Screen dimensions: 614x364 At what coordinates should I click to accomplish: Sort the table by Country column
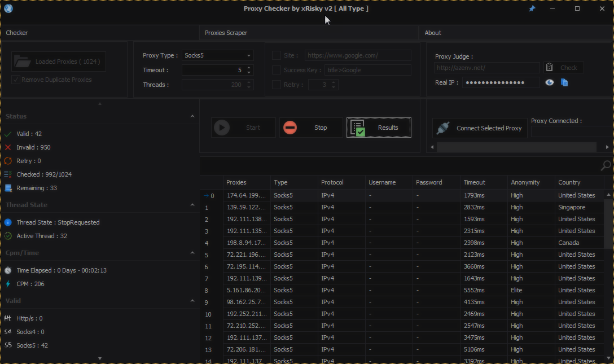(579, 182)
